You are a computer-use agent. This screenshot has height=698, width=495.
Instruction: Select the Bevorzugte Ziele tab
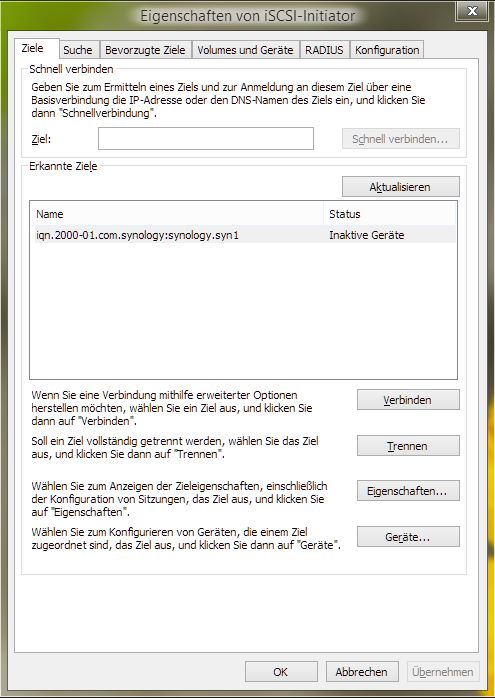click(145, 50)
